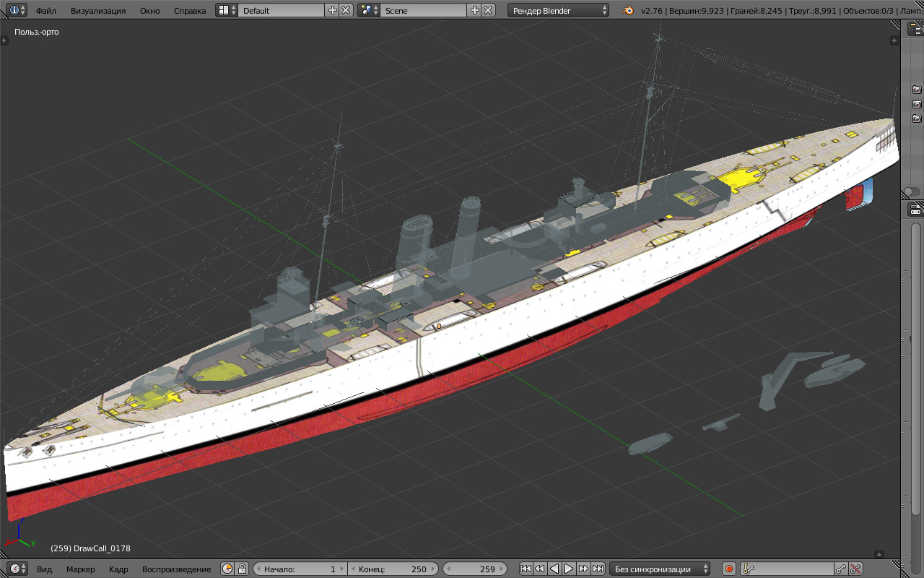Click the Blender logo icon in header
Screen dimensions: 924x578
point(629,10)
